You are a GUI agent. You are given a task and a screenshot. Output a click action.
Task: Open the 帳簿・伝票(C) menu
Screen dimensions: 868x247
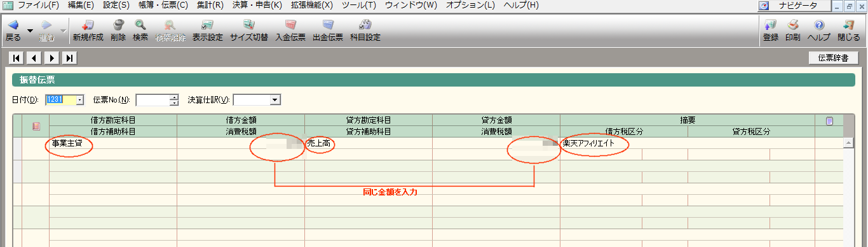pos(163,5)
